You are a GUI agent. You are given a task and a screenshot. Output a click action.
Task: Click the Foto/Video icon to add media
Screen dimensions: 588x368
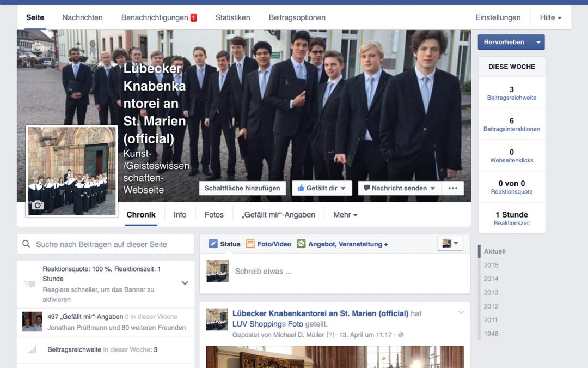pos(250,244)
